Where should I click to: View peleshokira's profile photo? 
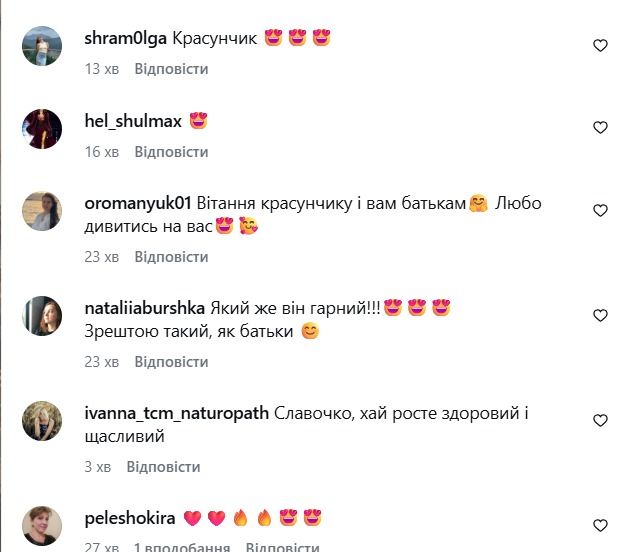pos(42,526)
